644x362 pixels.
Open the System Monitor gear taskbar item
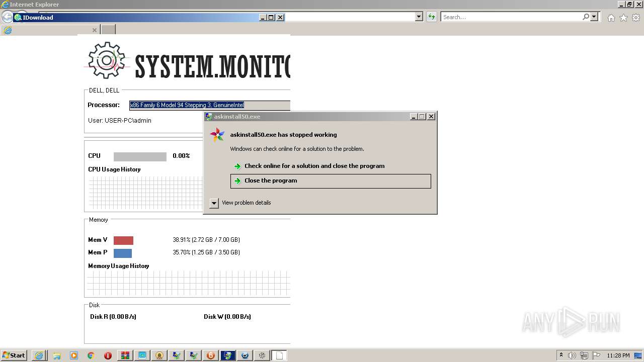[x=262, y=355]
